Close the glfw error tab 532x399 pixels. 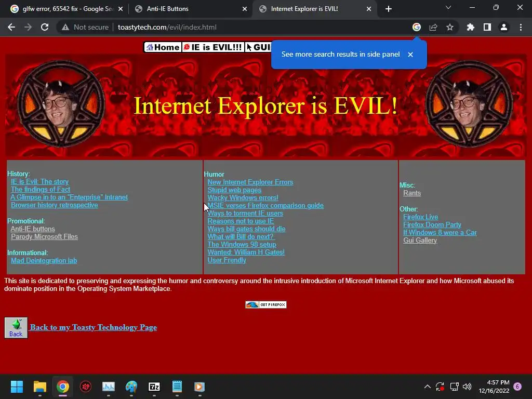point(121,9)
